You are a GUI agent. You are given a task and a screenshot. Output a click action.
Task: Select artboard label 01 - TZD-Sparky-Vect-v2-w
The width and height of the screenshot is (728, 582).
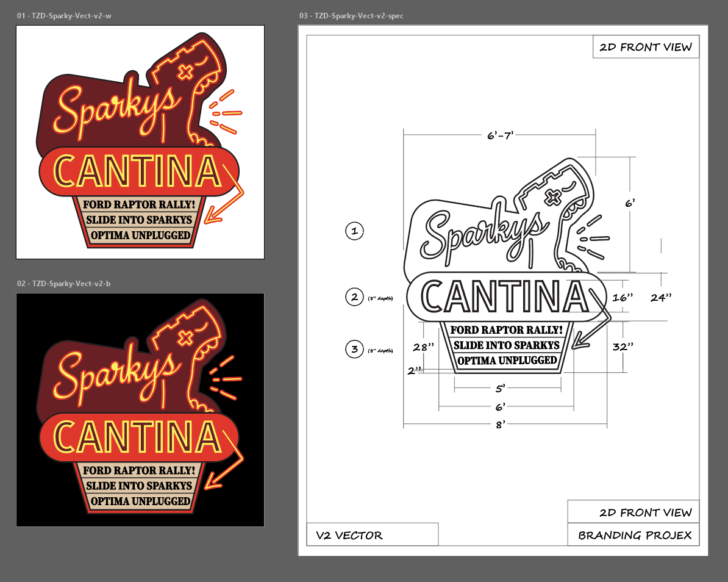click(64, 16)
